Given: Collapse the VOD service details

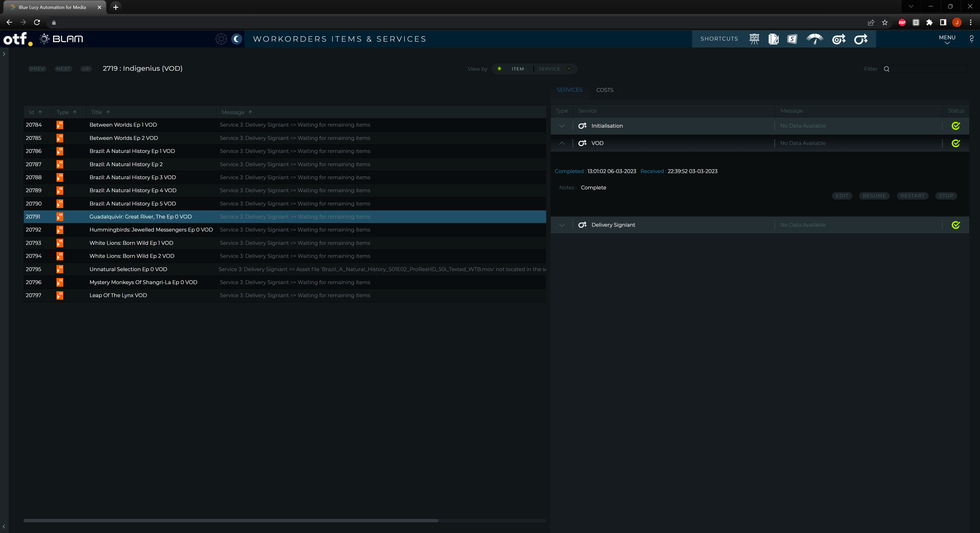Looking at the screenshot, I should [x=562, y=143].
